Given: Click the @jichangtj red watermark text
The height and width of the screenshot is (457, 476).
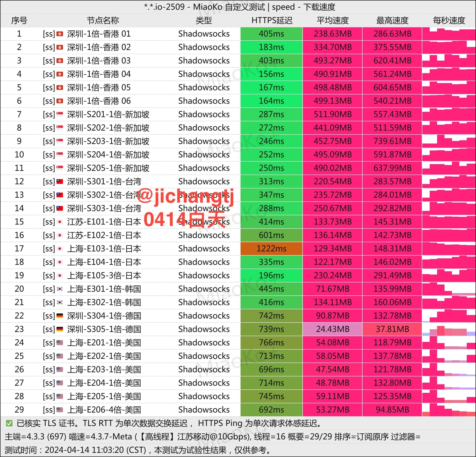Looking at the screenshot, I should (x=185, y=196).
